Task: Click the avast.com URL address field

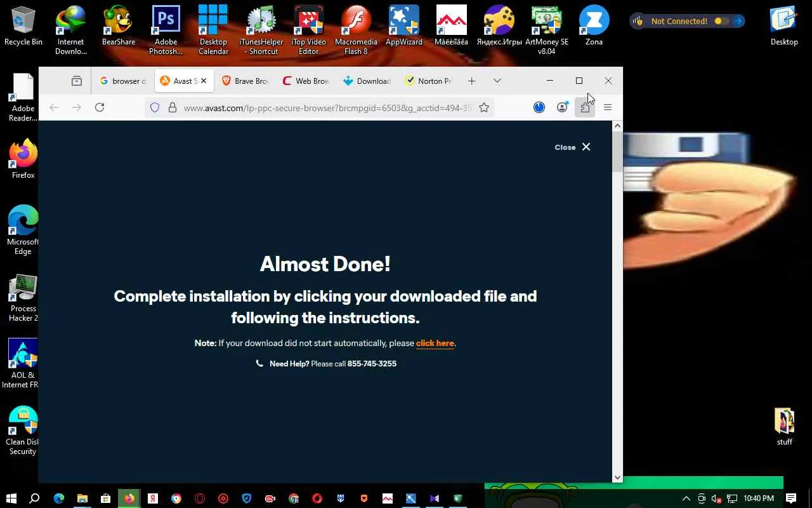Action: pyautogui.click(x=327, y=108)
